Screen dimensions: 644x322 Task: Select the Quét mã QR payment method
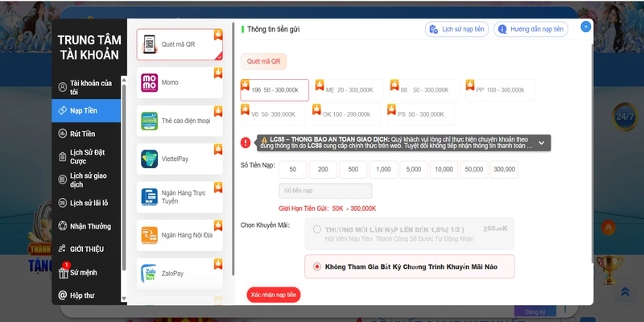(180, 44)
